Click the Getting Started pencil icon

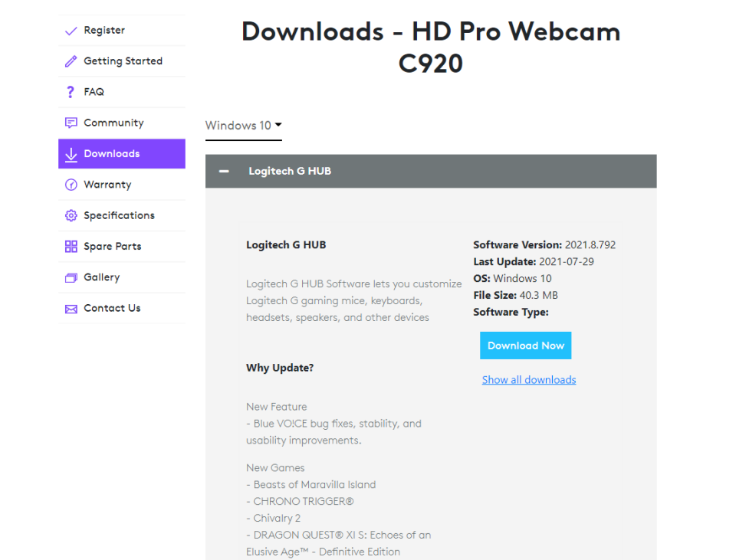coord(71,61)
